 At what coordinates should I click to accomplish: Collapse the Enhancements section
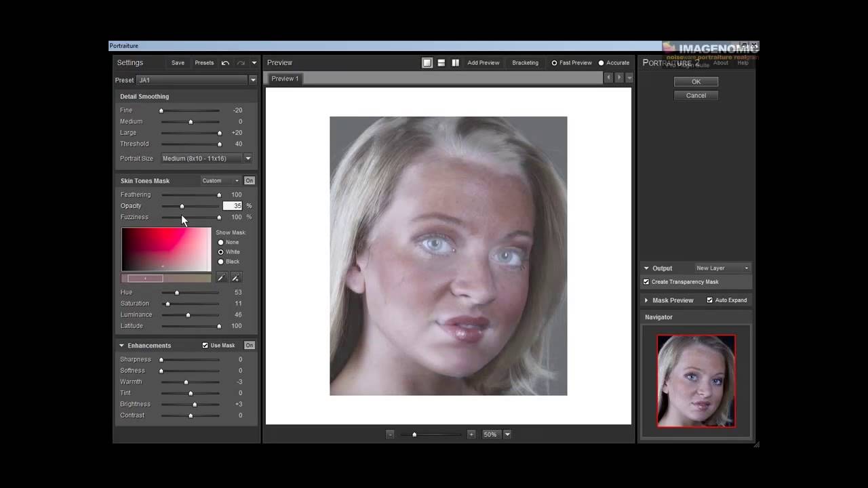click(x=122, y=346)
